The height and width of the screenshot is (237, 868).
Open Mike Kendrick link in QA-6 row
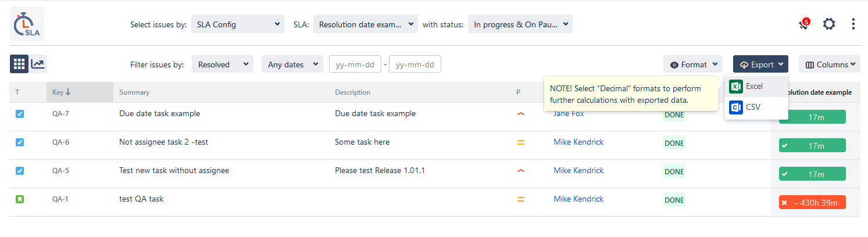(x=578, y=142)
